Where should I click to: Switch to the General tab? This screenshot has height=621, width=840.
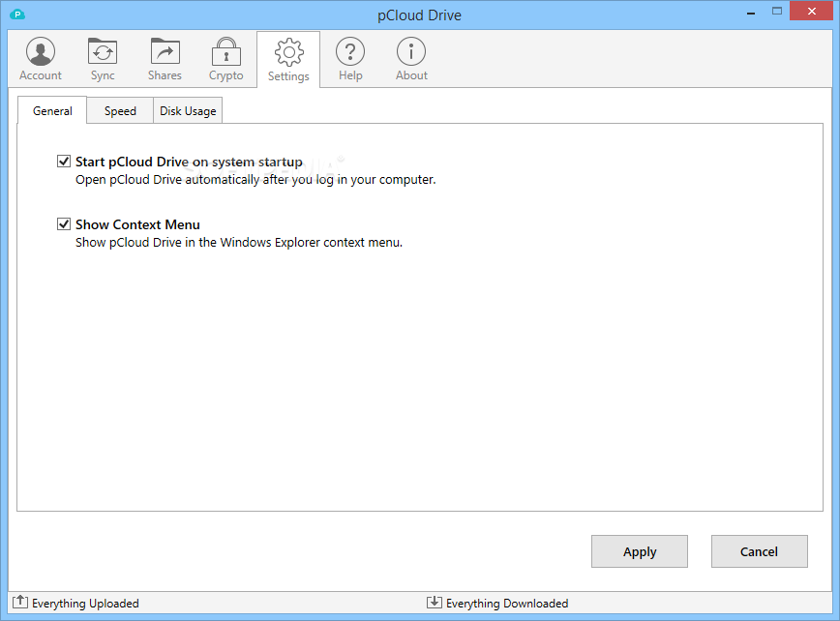(52, 111)
